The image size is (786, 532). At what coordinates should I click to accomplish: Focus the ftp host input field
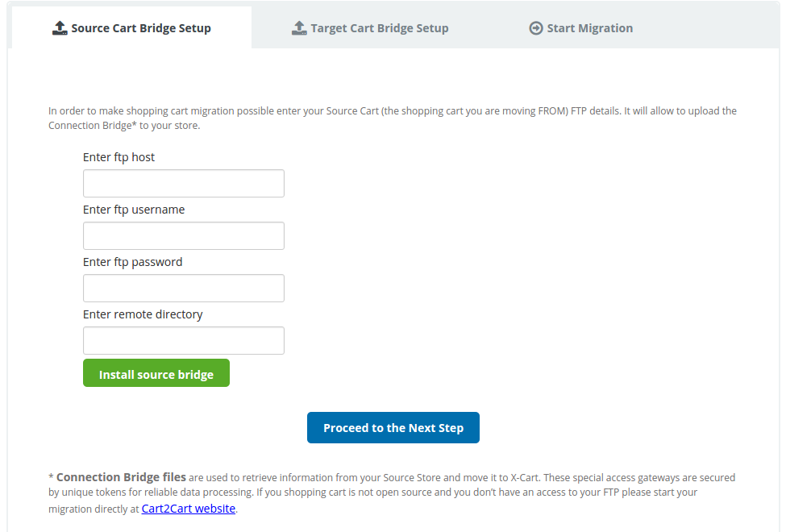(184, 184)
